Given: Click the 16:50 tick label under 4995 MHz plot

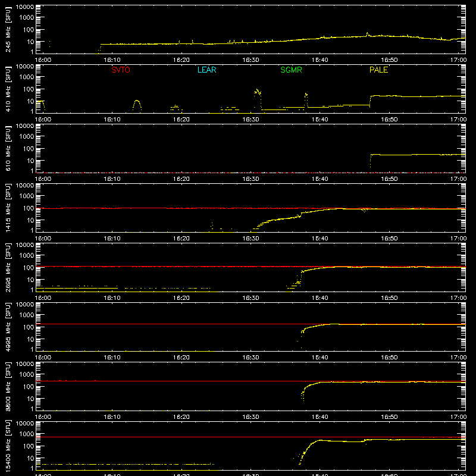Looking at the screenshot, I should (389, 358).
